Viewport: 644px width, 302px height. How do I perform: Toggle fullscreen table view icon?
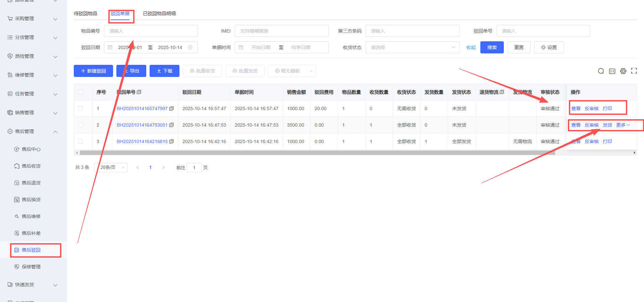coord(634,71)
